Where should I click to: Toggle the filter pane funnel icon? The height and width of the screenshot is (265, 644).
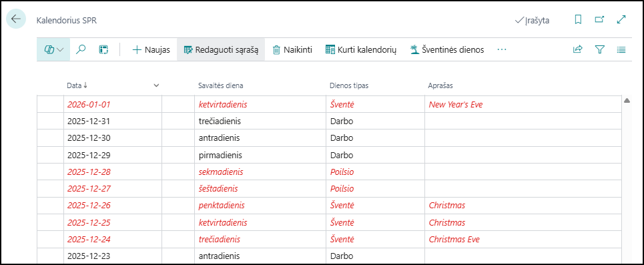pos(600,49)
